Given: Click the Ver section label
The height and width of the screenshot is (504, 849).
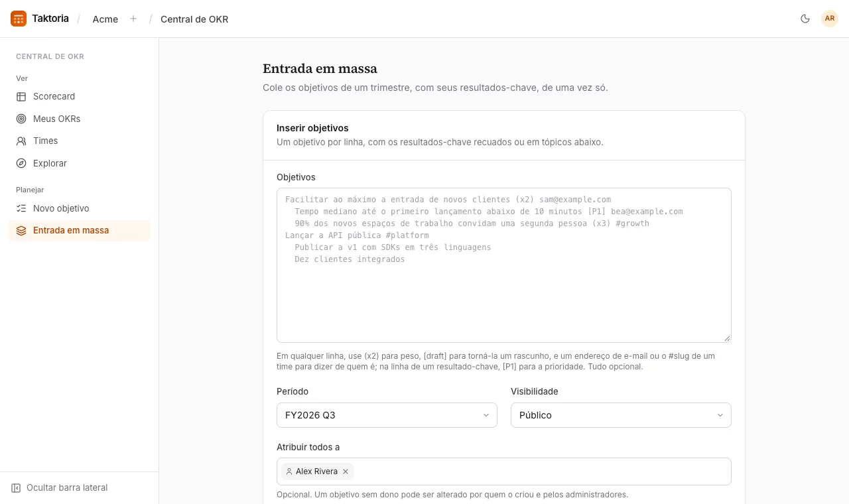Looking at the screenshot, I should [x=22, y=79].
